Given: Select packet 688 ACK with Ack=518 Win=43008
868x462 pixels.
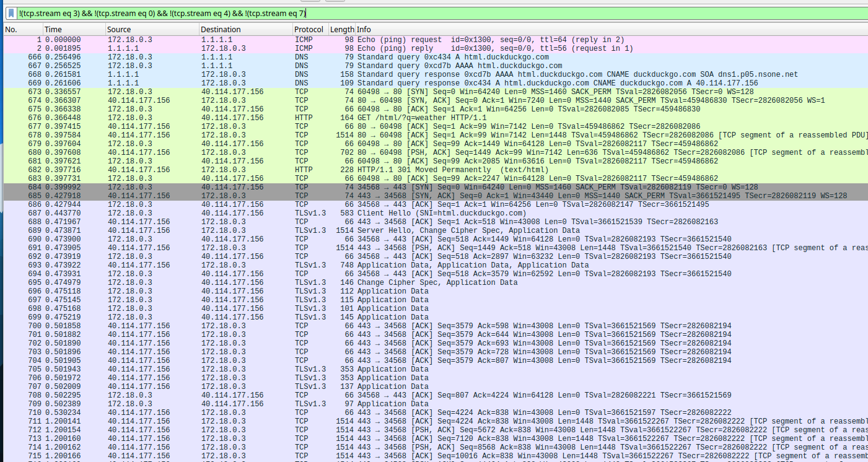Looking at the screenshot, I should click(x=436, y=222).
